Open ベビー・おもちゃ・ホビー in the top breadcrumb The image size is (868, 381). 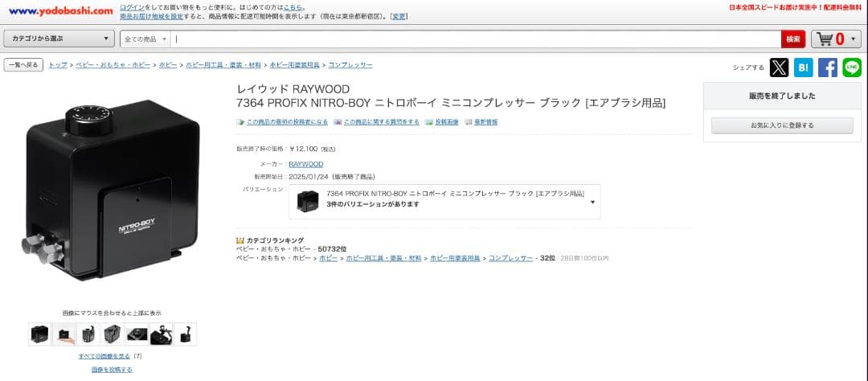pyautogui.click(x=113, y=65)
